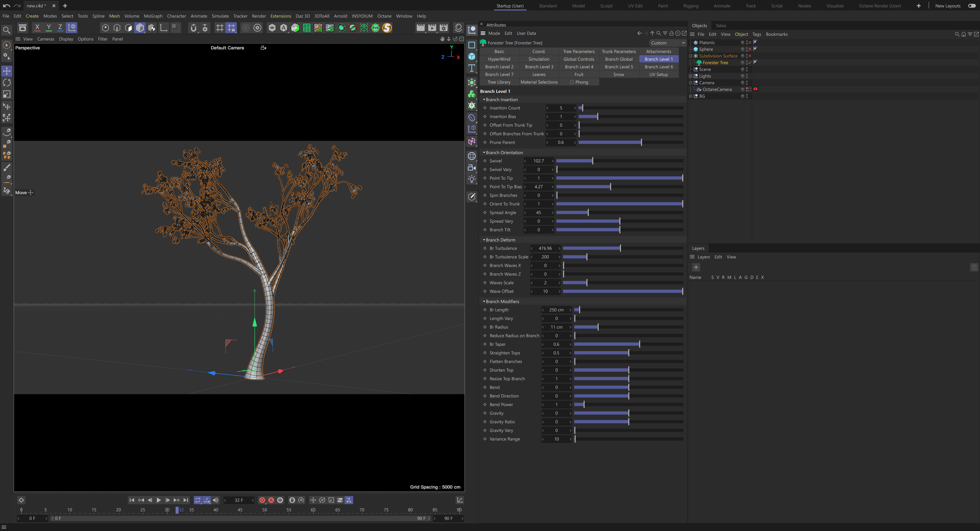Open the MoGraph menu
Screen dimensions: 980x531
(x=153, y=16)
